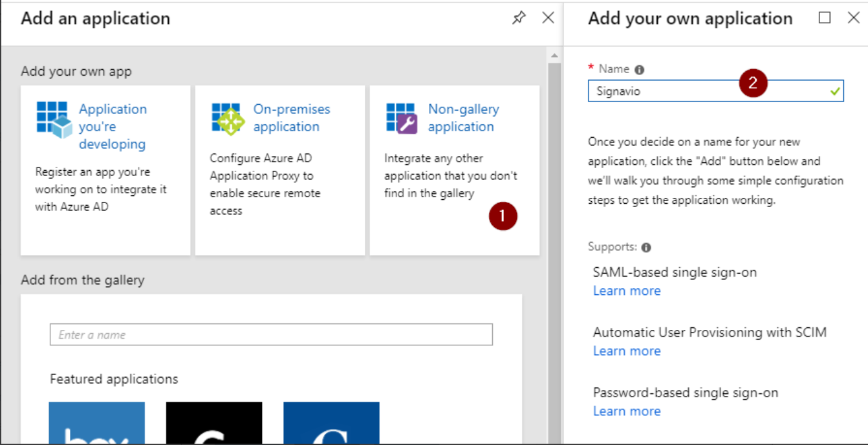868x445 pixels.
Task: Close the Add your own application blade
Action: point(853,18)
